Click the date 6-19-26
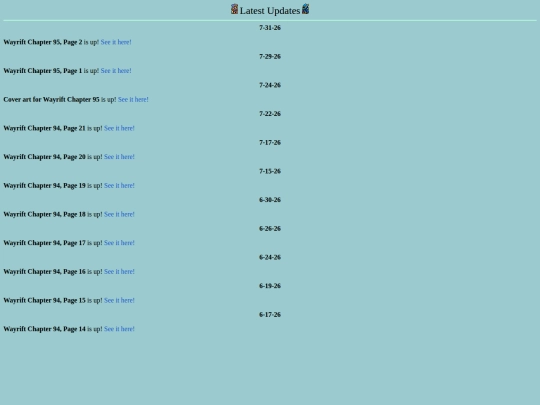 [270, 286]
